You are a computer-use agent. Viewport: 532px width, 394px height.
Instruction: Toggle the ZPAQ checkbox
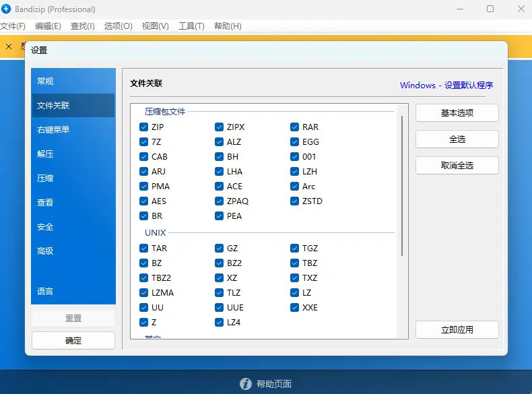[x=219, y=201]
